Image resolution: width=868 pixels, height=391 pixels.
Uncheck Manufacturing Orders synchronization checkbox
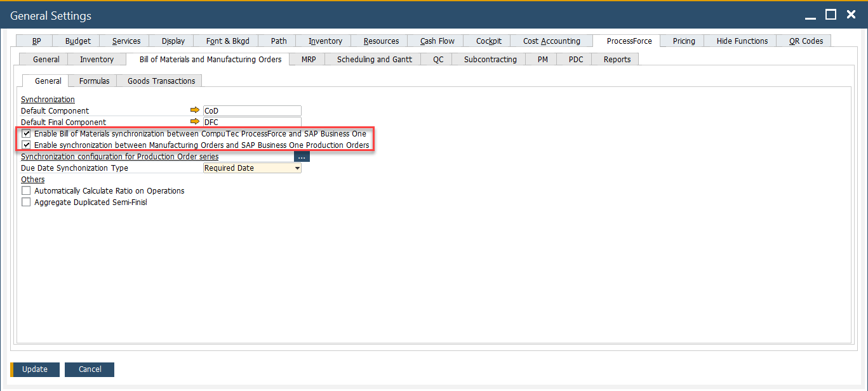point(26,145)
